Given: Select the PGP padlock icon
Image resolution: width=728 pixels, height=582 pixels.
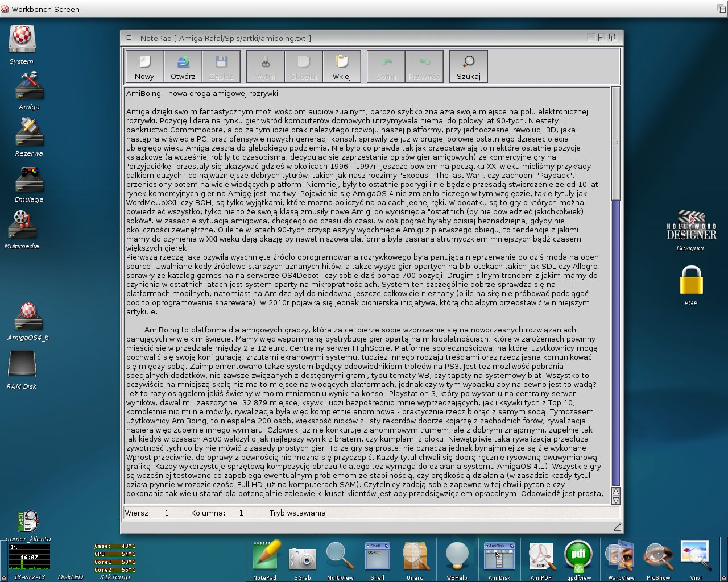Looking at the screenshot, I should pos(691,285).
